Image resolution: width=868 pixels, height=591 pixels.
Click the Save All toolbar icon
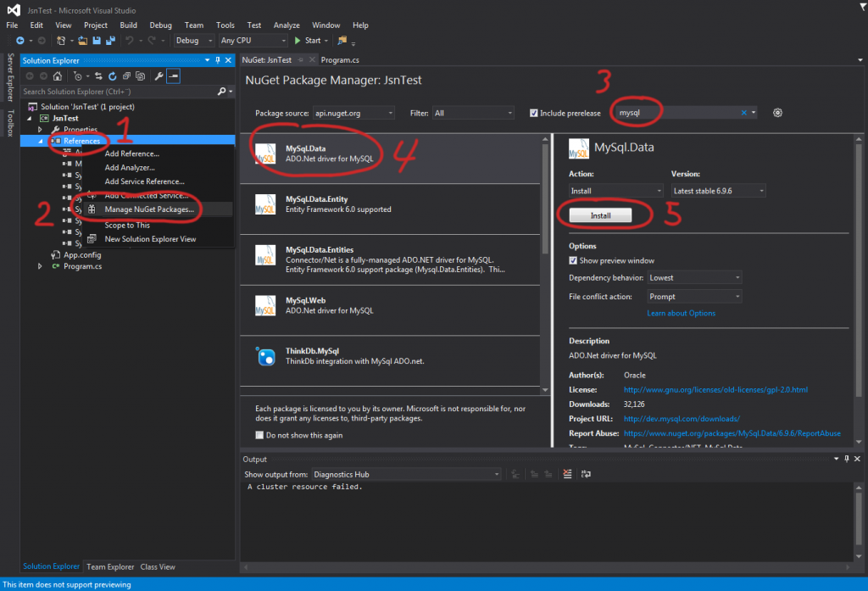pos(109,40)
